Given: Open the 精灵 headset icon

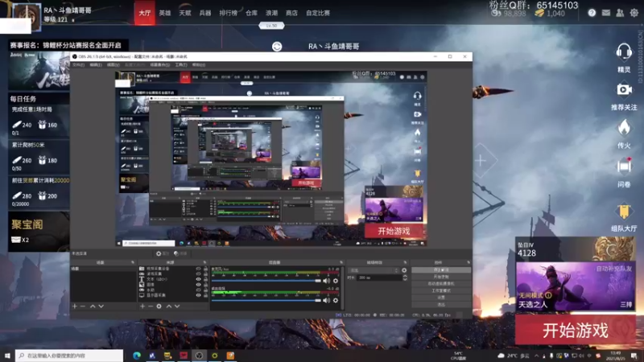Looking at the screenshot, I should [x=623, y=52].
